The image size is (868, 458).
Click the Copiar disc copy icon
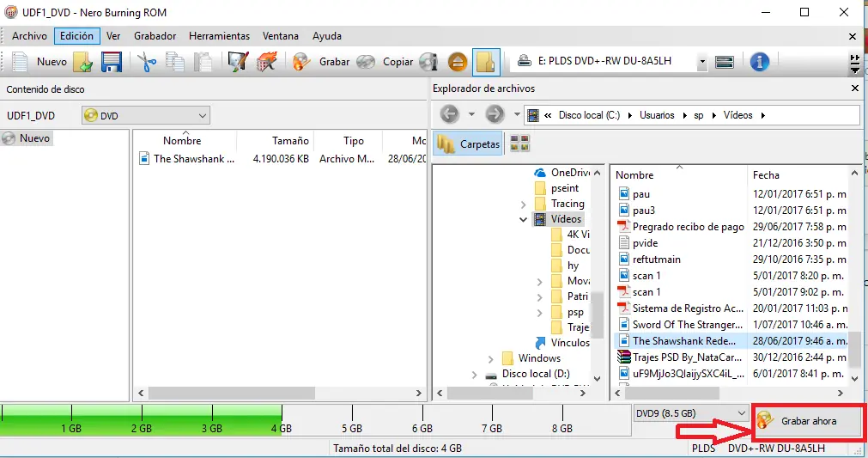click(x=366, y=62)
